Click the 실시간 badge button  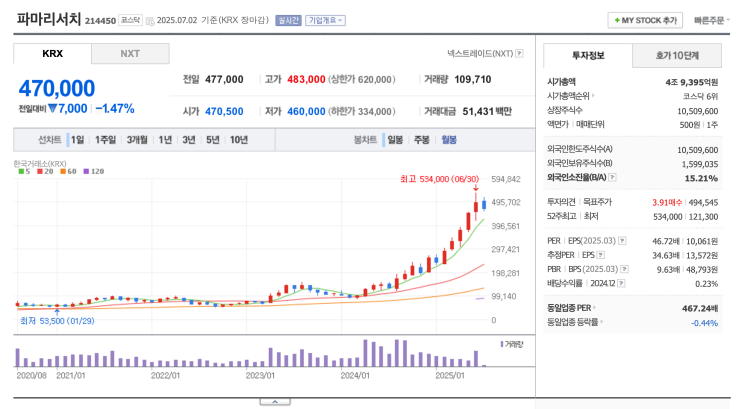[x=289, y=20]
